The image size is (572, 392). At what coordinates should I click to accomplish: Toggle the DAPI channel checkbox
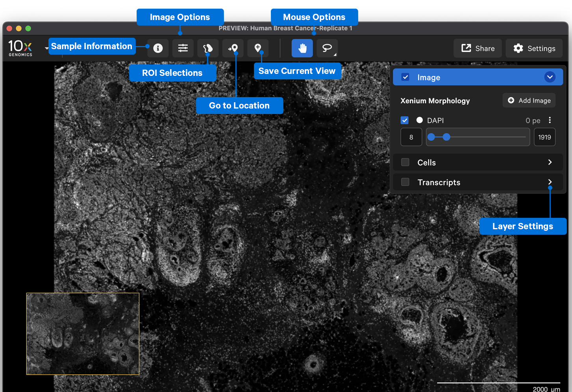(405, 120)
